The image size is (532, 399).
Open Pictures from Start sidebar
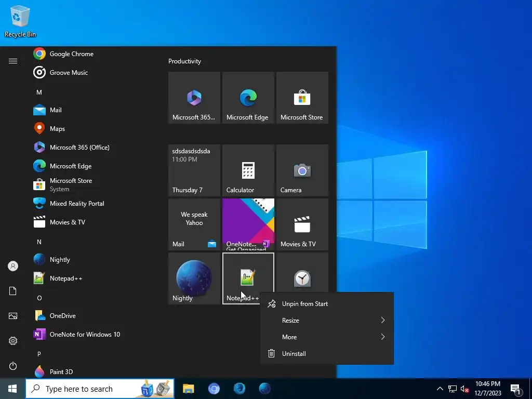coord(13,316)
